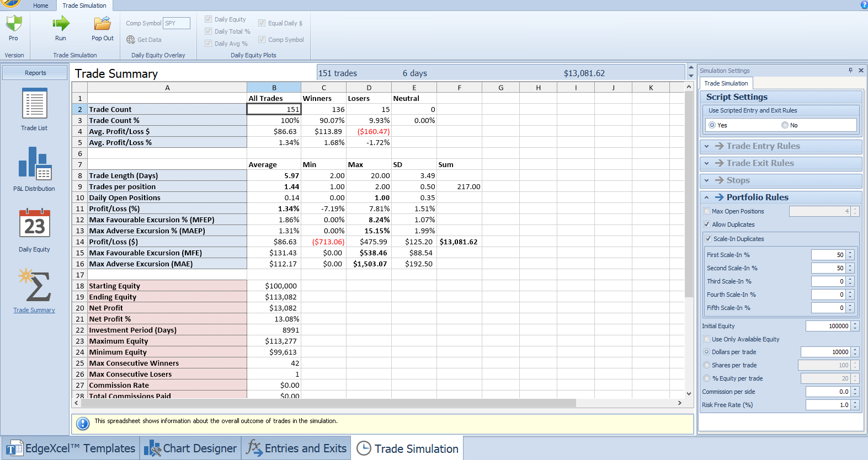Click the Run green arrow icon
Viewport: 868px width, 460px height.
(61, 24)
